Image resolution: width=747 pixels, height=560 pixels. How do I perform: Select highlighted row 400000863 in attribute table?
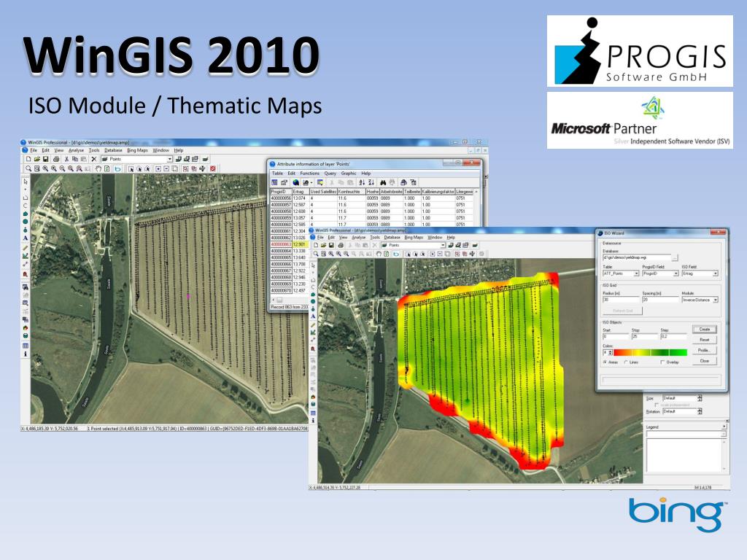point(289,244)
